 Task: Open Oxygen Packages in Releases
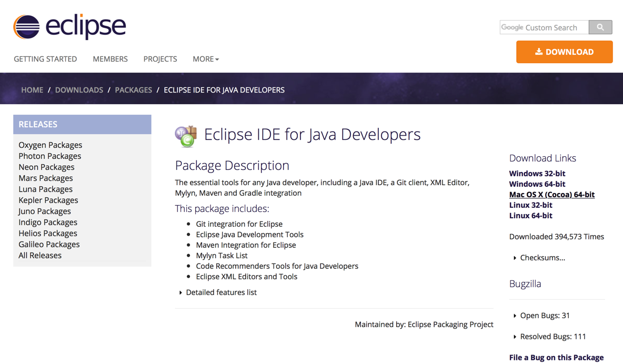coord(50,145)
